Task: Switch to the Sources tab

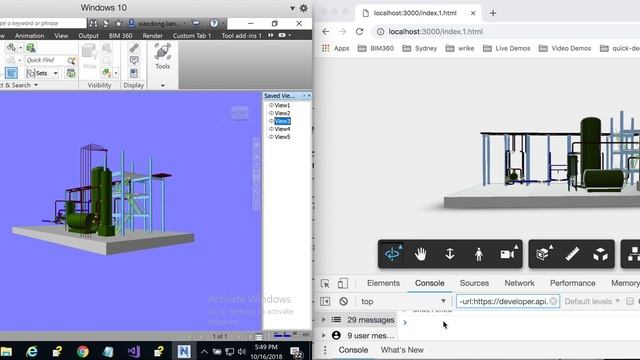Action: pyautogui.click(x=474, y=283)
